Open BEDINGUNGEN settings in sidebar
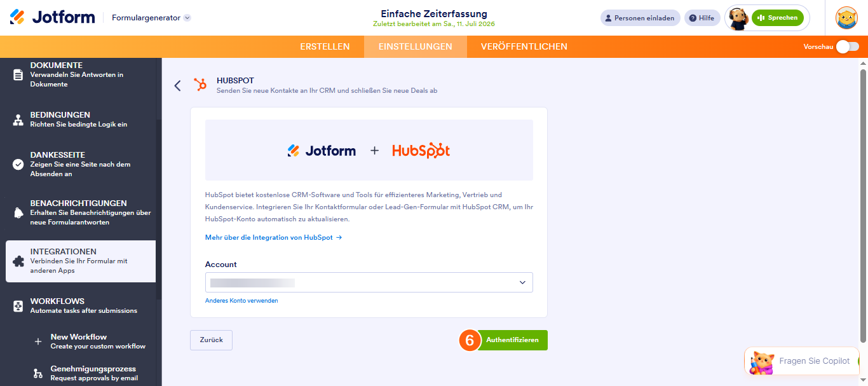The image size is (868, 386). [x=81, y=120]
